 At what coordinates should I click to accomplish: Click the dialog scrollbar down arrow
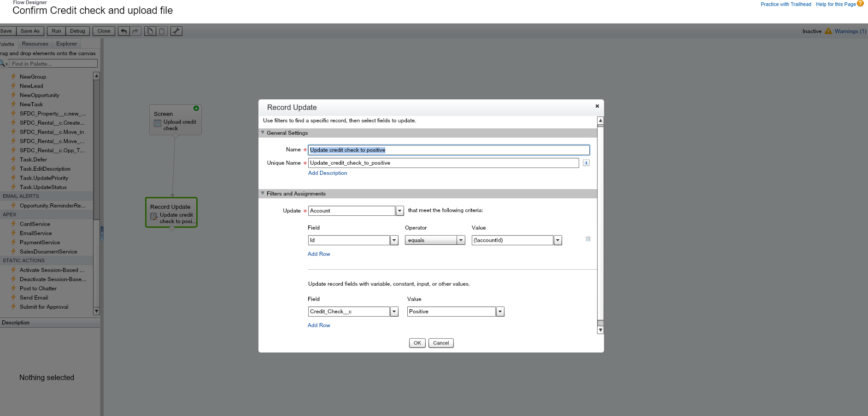coord(600,330)
